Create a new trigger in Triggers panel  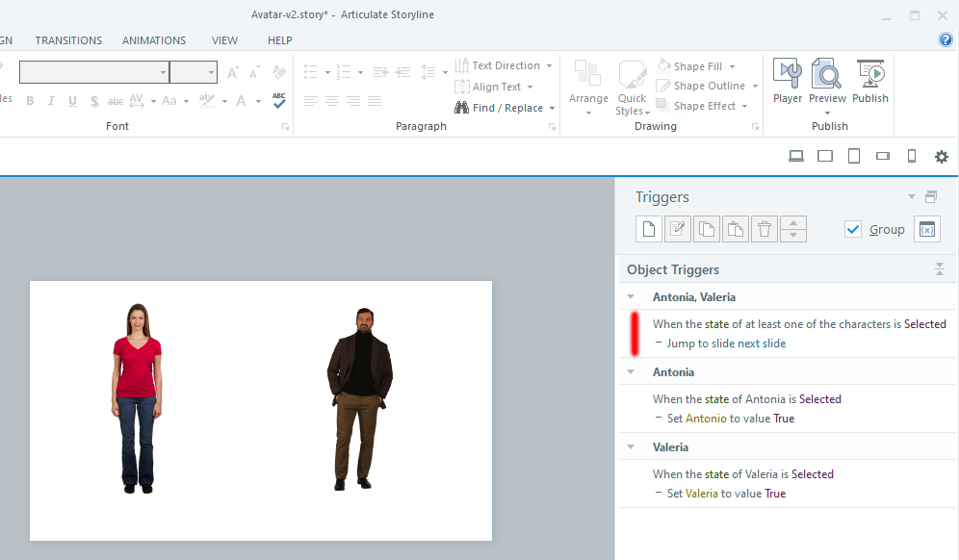click(649, 229)
